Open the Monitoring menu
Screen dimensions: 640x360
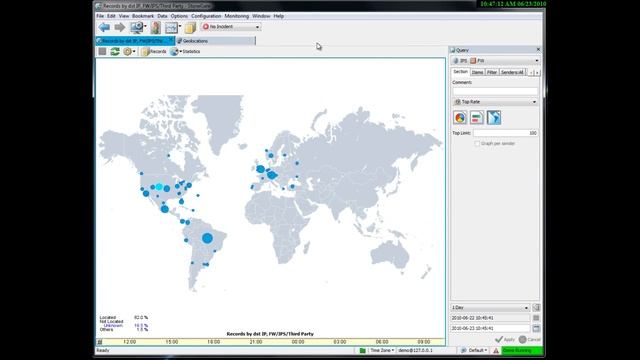(x=237, y=16)
